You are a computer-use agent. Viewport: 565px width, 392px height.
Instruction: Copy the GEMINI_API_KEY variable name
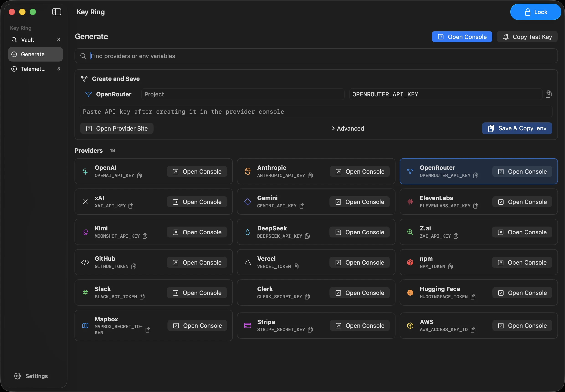click(302, 206)
